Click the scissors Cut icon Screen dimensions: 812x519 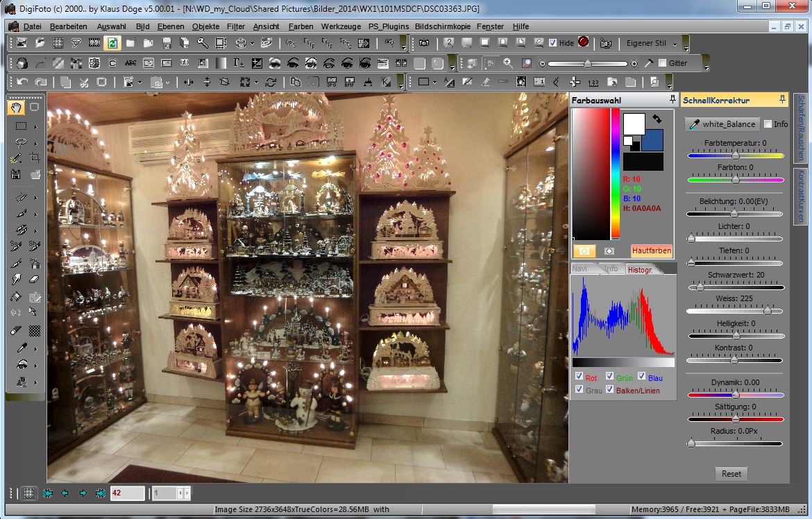click(83, 82)
